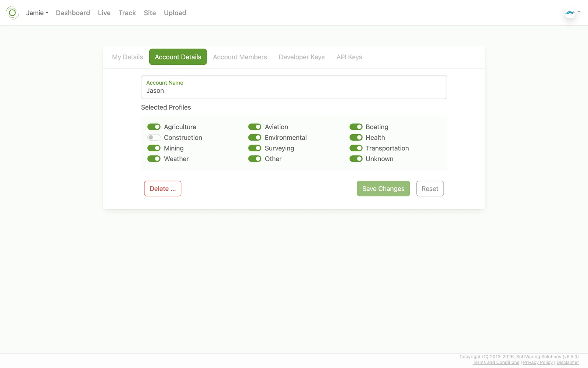
Task: Click the copyright SoftWaring Solutions text
Action: coord(519,357)
